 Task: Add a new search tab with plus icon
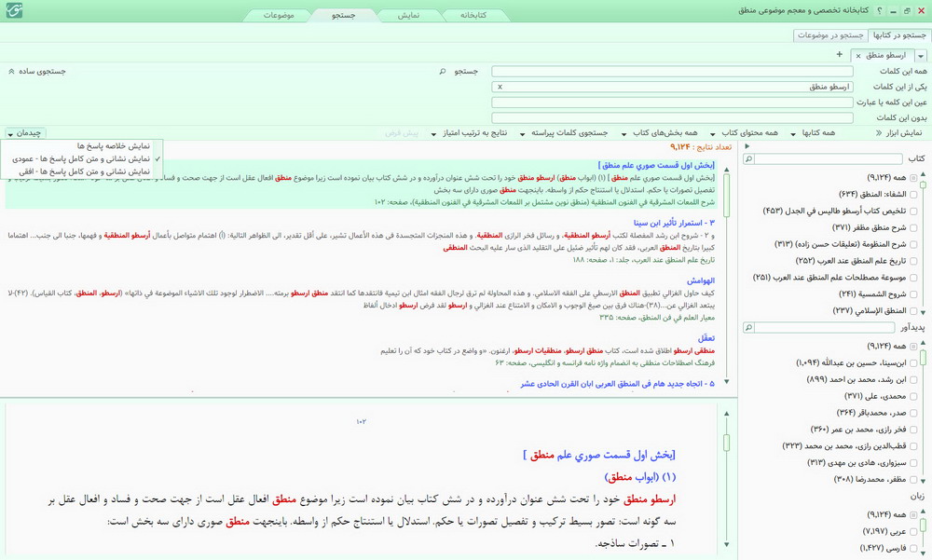point(840,55)
